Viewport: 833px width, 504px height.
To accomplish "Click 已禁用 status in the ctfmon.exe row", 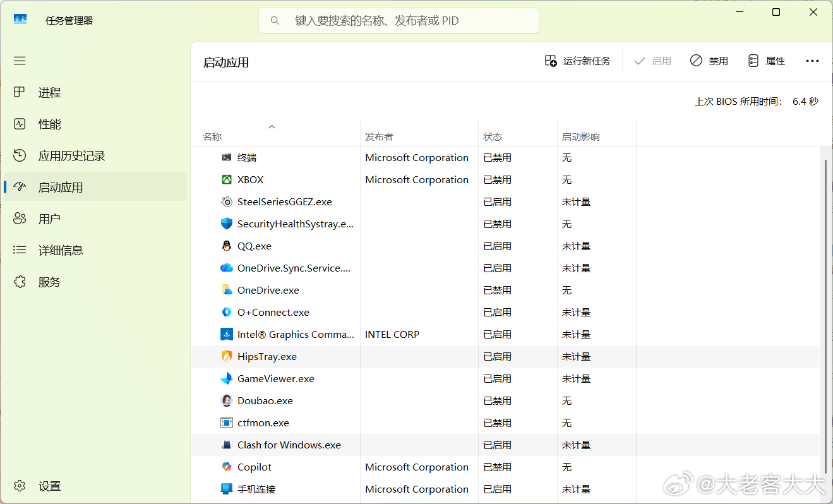I will tap(498, 423).
